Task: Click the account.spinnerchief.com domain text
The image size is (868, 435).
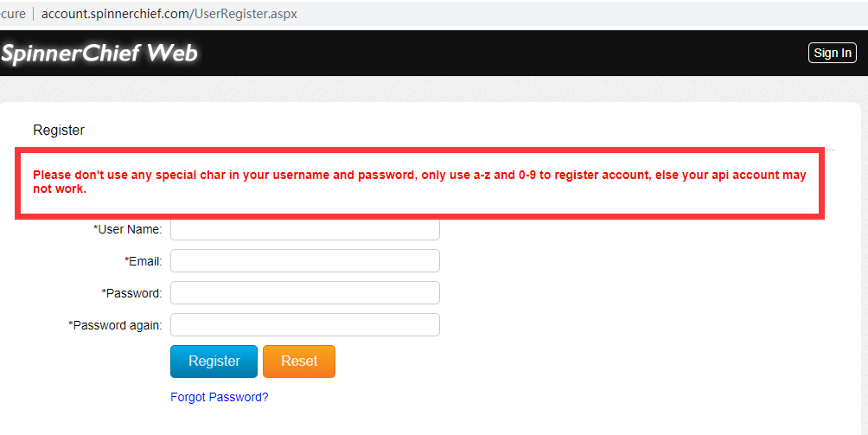Action: pyautogui.click(x=120, y=14)
